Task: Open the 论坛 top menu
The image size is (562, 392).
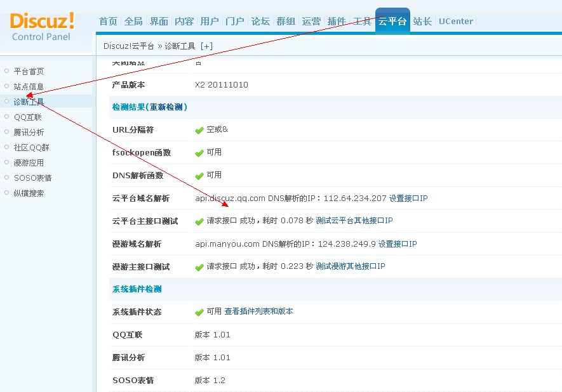Action: 260,22
